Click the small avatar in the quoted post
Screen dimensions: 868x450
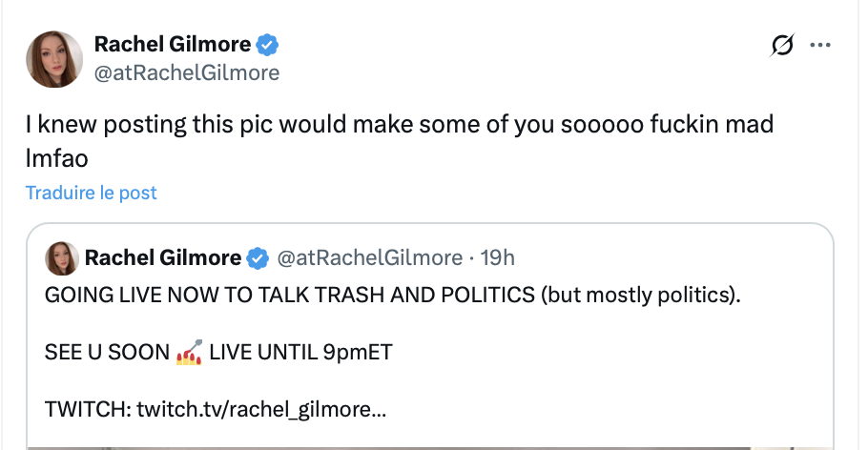tap(60, 257)
